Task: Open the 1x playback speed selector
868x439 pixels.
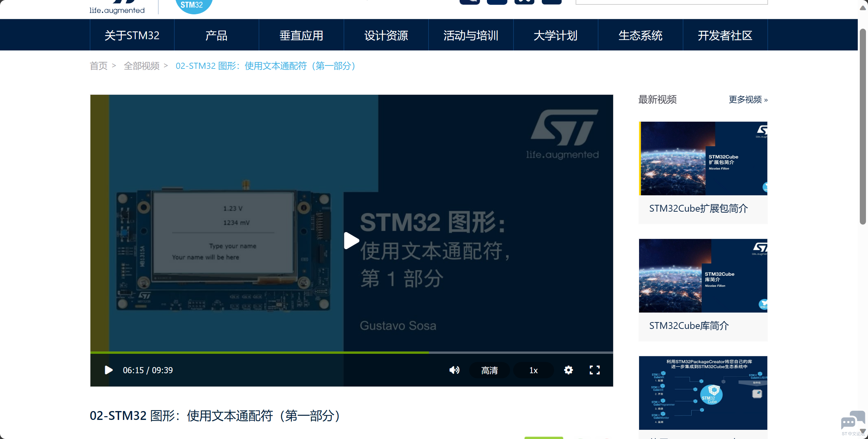Action: (x=533, y=370)
